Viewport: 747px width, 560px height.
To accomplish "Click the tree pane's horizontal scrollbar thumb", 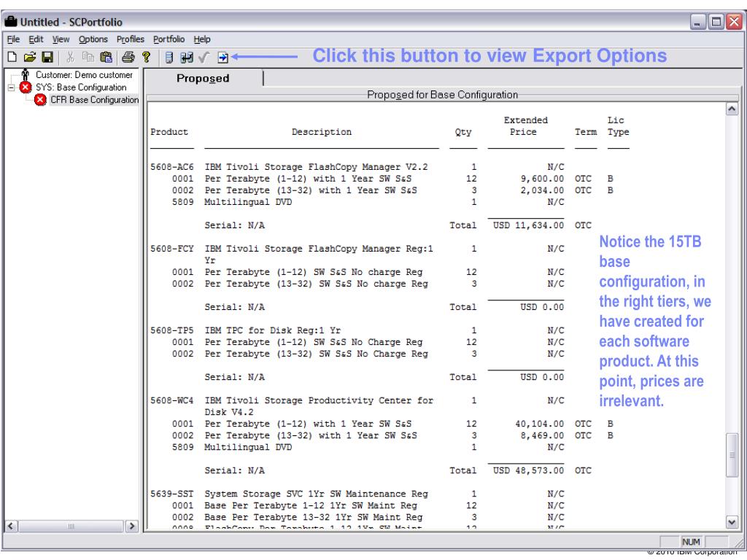I will tap(71, 526).
